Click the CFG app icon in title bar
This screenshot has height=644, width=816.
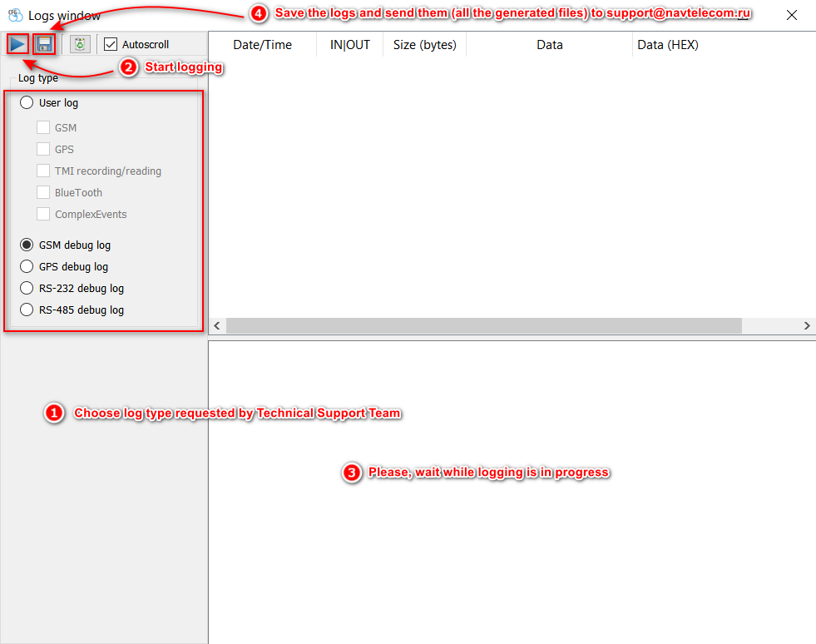(x=15, y=16)
